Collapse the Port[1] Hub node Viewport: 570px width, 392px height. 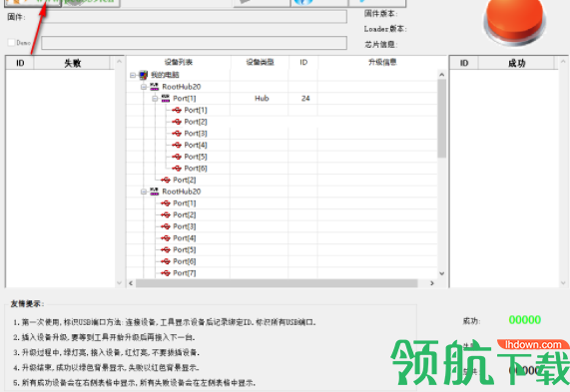coord(155,98)
